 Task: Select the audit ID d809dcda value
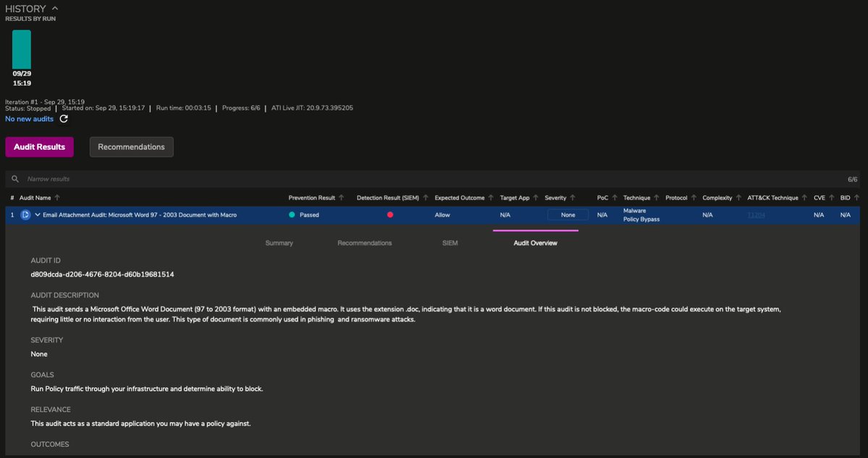click(102, 275)
